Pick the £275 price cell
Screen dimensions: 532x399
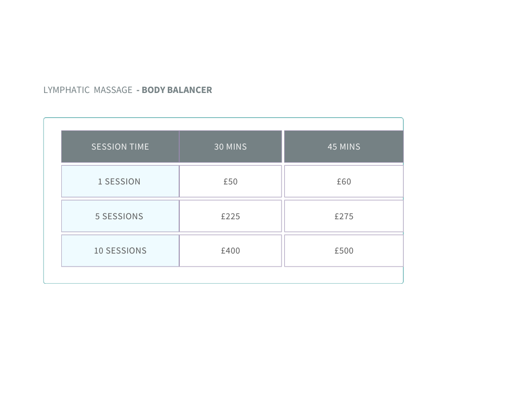[343, 216]
